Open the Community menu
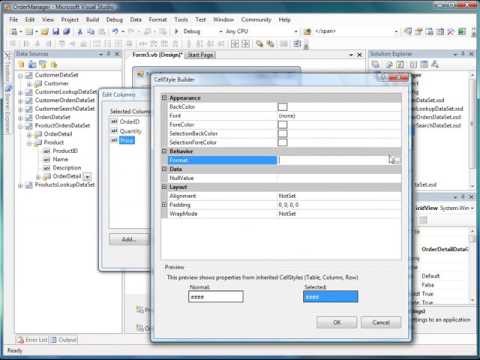The height and width of the screenshot is (360, 480). (x=256, y=20)
